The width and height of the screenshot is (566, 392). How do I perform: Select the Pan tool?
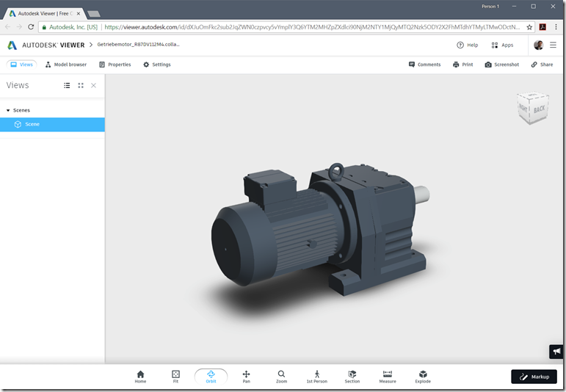pos(246,377)
